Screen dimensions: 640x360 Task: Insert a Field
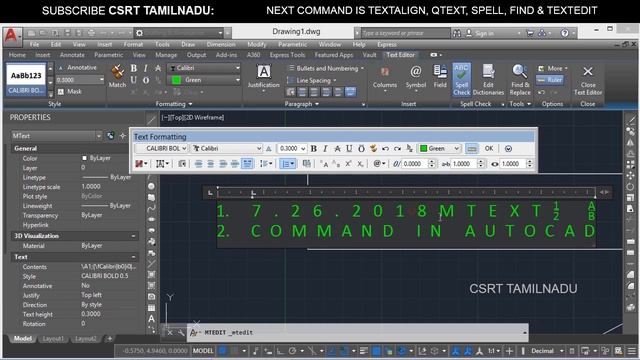pyautogui.click(x=440, y=76)
